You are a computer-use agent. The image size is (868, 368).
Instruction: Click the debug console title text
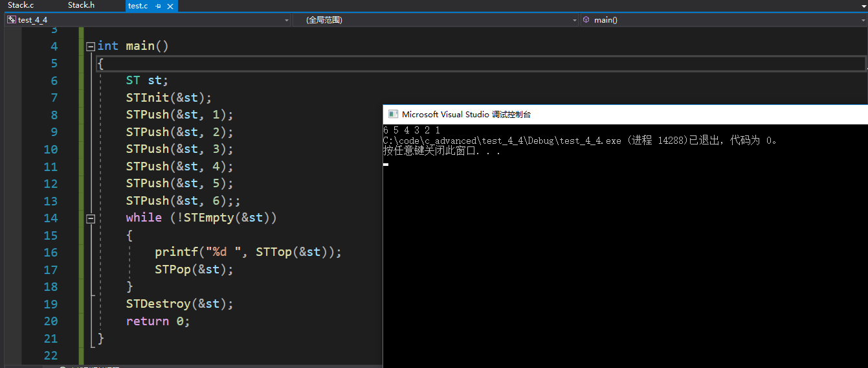tap(466, 114)
